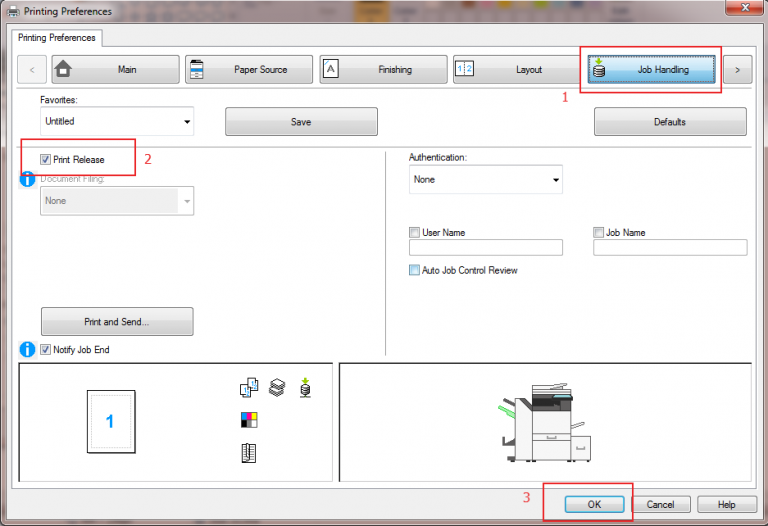Open the Favorites dropdown
Viewport: 768px width, 526px height.
117,121
